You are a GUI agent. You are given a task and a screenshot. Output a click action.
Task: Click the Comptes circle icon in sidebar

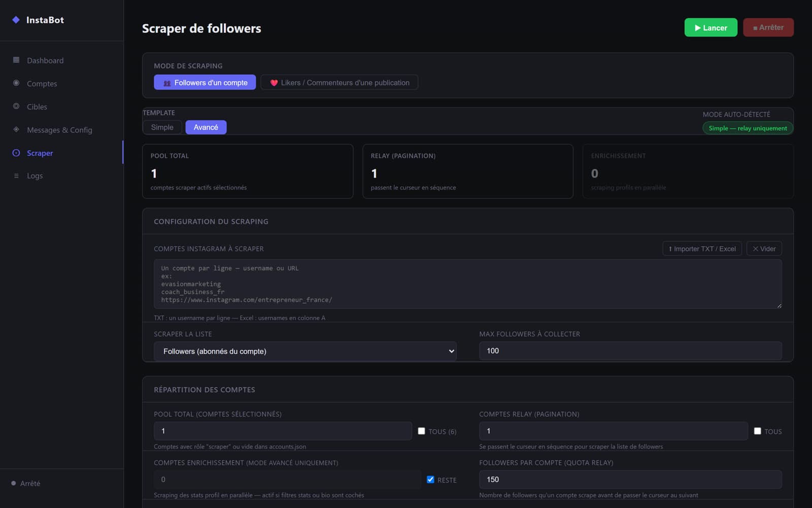click(16, 83)
